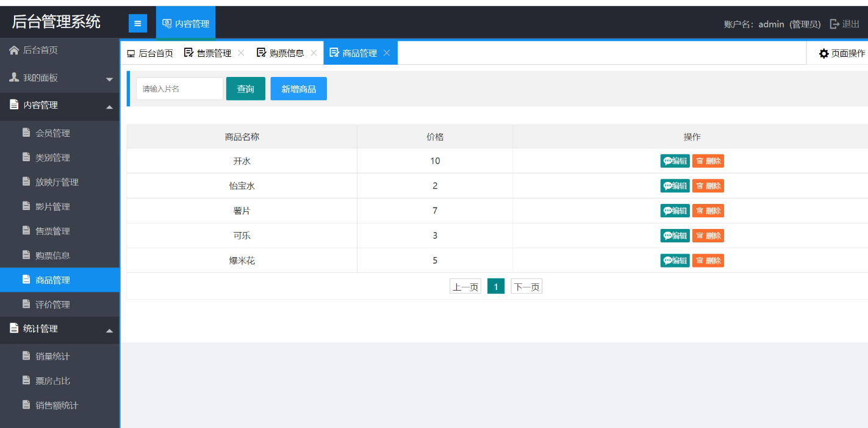Delete the 怡宝水 product
The height and width of the screenshot is (428, 868).
coord(708,186)
